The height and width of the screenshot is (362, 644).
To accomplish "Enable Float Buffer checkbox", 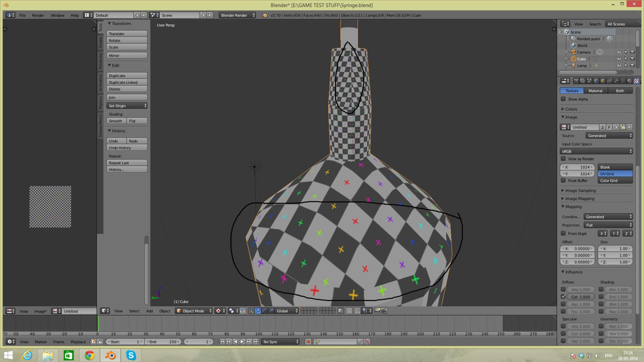I will (x=563, y=180).
